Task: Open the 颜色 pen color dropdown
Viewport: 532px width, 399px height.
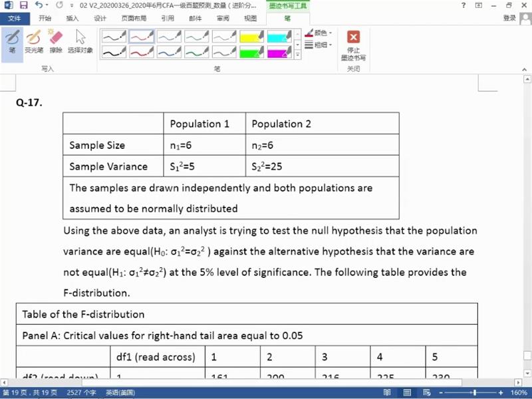Action: [319, 33]
